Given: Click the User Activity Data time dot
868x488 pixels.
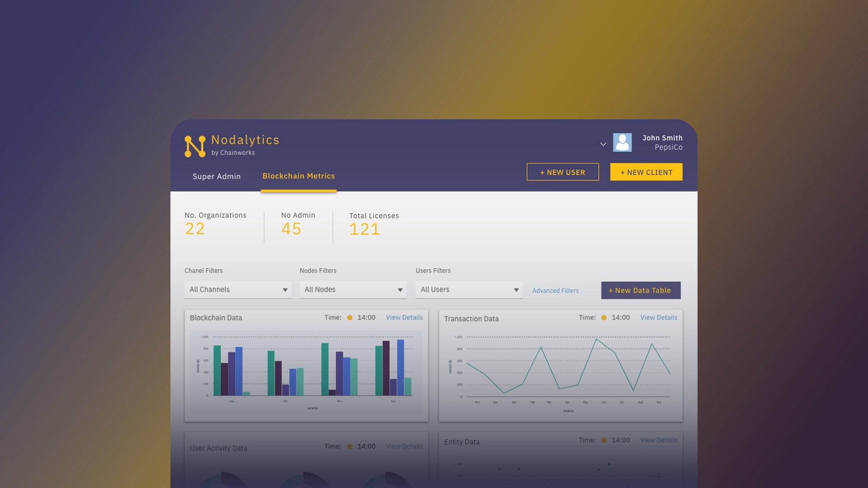Looking at the screenshot, I should [349, 446].
